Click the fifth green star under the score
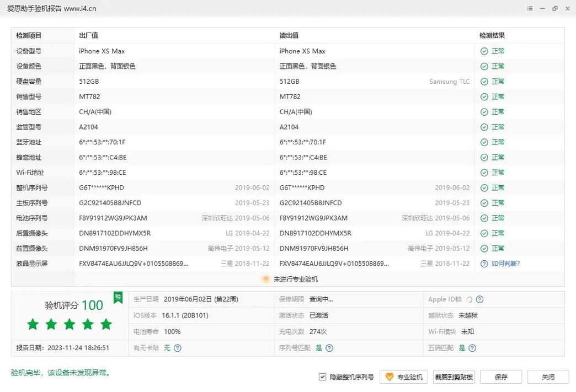 click(x=106, y=324)
